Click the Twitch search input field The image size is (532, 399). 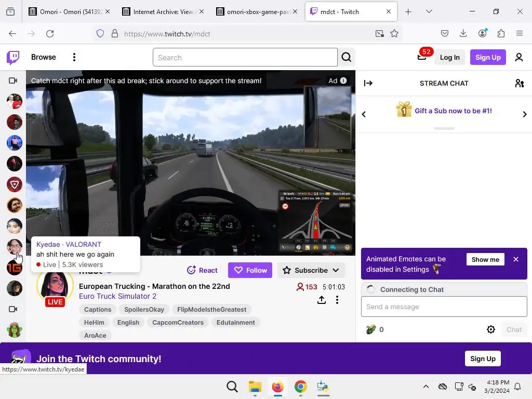[245, 57]
